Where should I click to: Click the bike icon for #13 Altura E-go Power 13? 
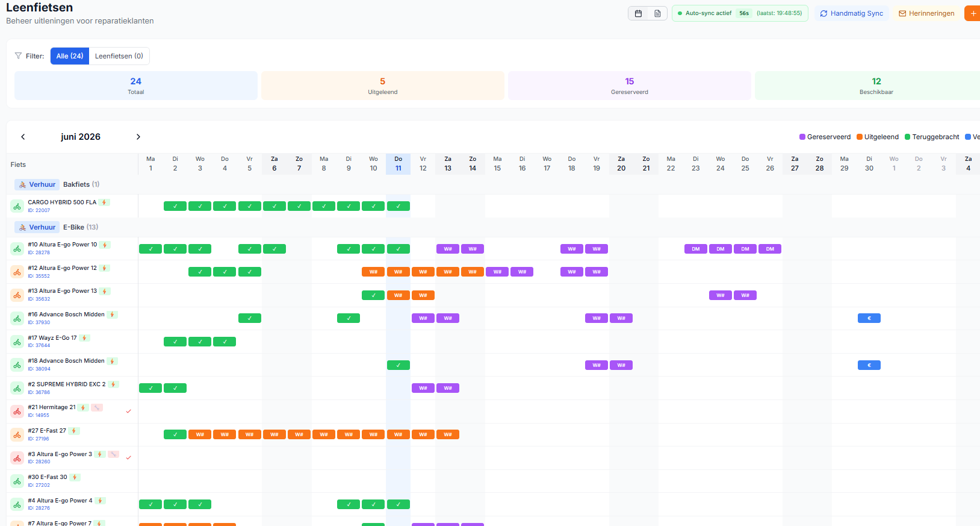17,295
